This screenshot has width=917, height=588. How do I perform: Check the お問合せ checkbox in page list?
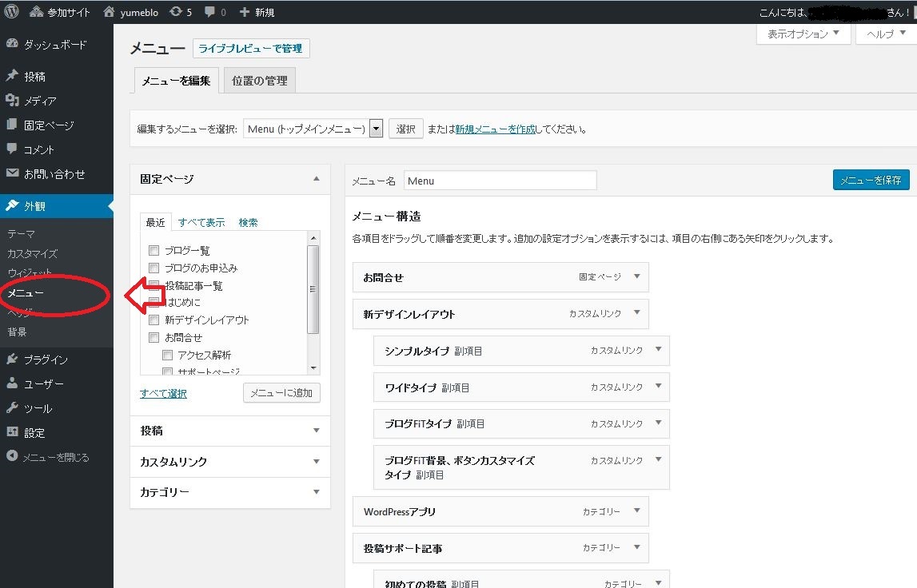click(x=153, y=337)
